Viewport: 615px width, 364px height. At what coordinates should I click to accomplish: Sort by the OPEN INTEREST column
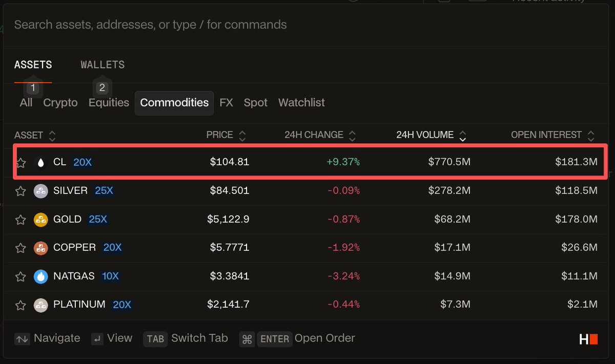[591, 136]
